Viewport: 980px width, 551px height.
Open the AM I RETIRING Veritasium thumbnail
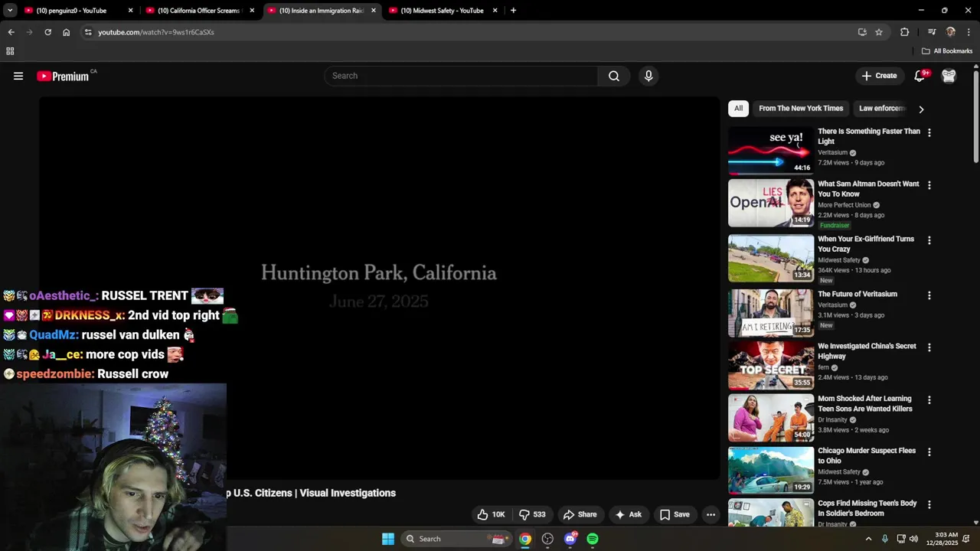click(771, 313)
